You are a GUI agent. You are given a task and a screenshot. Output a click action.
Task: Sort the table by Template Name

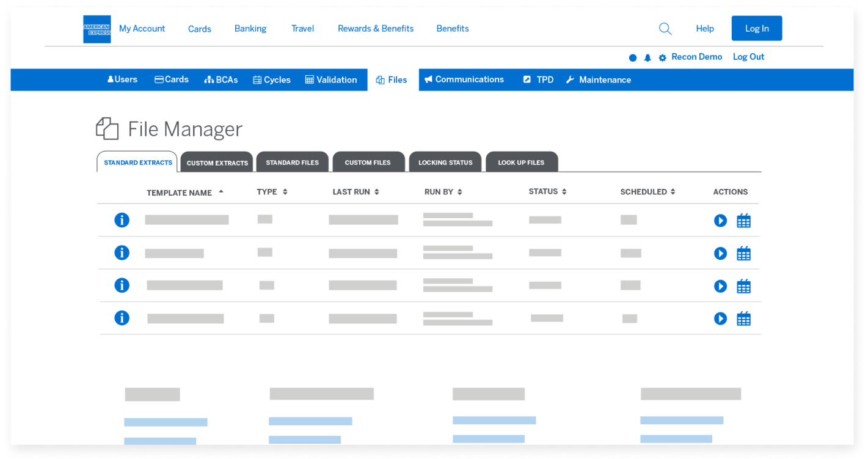coord(180,192)
